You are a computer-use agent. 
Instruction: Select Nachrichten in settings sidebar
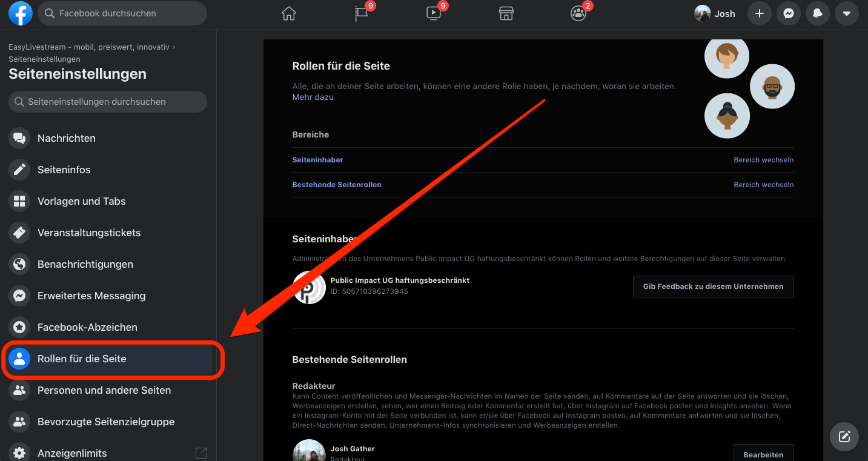coord(67,138)
